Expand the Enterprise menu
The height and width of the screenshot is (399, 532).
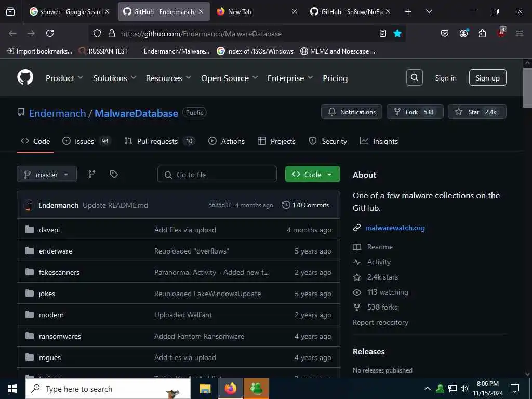click(x=290, y=78)
